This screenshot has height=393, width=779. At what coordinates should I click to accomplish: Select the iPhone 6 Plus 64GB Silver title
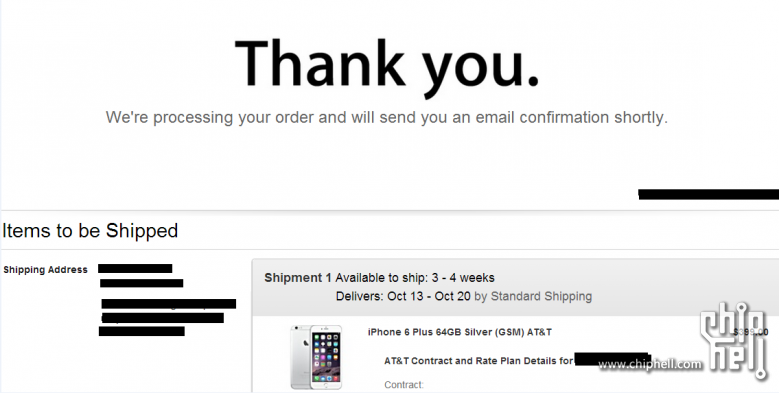pos(460,332)
